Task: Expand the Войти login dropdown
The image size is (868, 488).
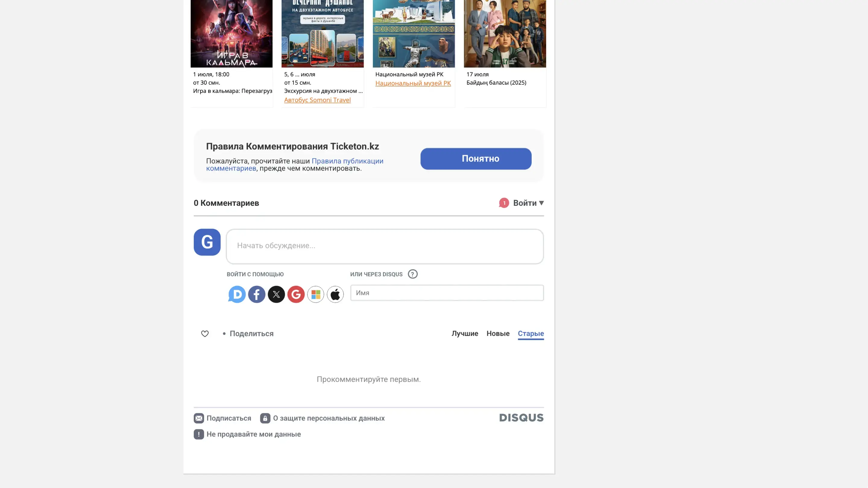Action: point(528,203)
